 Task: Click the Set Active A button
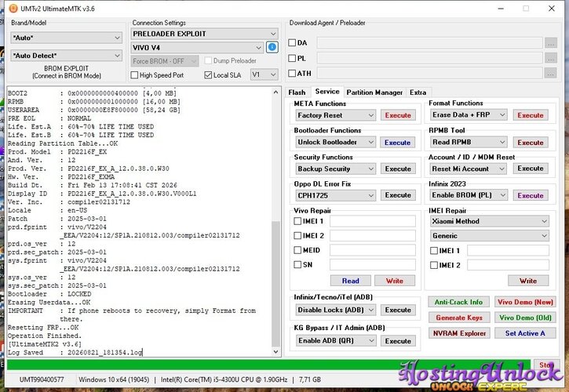[x=525, y=333]
